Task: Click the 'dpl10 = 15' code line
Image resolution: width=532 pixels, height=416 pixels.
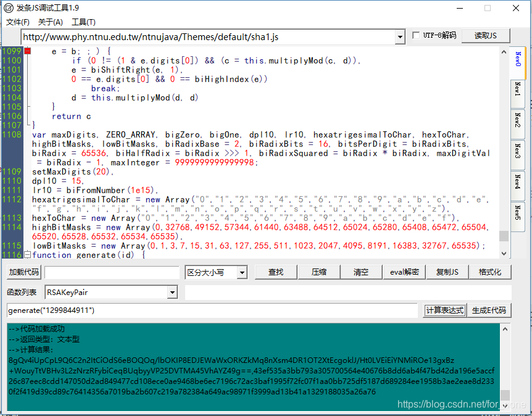Action: coord(58,181)
